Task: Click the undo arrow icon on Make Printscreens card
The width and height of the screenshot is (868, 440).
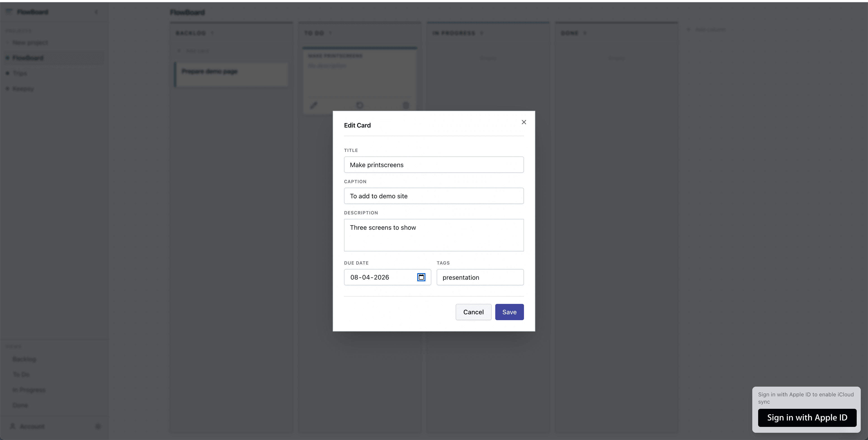Action: click(360, 105)
